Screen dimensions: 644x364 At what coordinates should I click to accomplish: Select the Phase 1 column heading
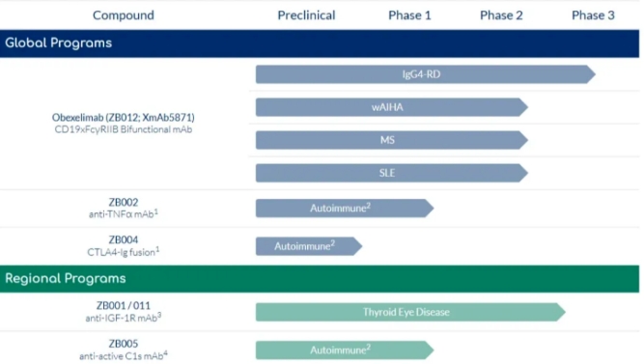coord(409,15)
